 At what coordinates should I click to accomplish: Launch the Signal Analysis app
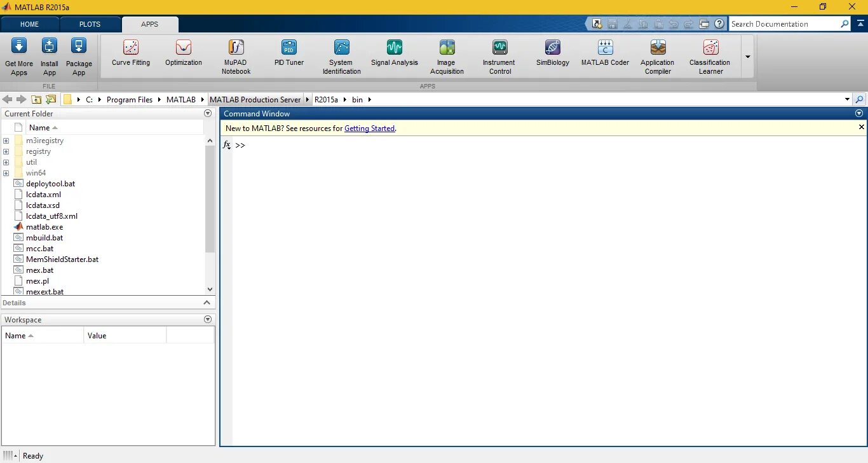pyautogui.click(x=395, y=53)
